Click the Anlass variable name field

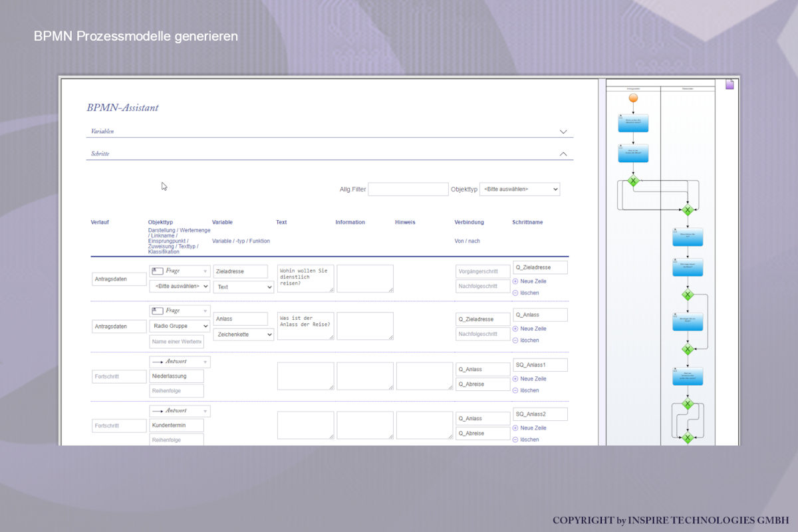(x=241, y=319)
